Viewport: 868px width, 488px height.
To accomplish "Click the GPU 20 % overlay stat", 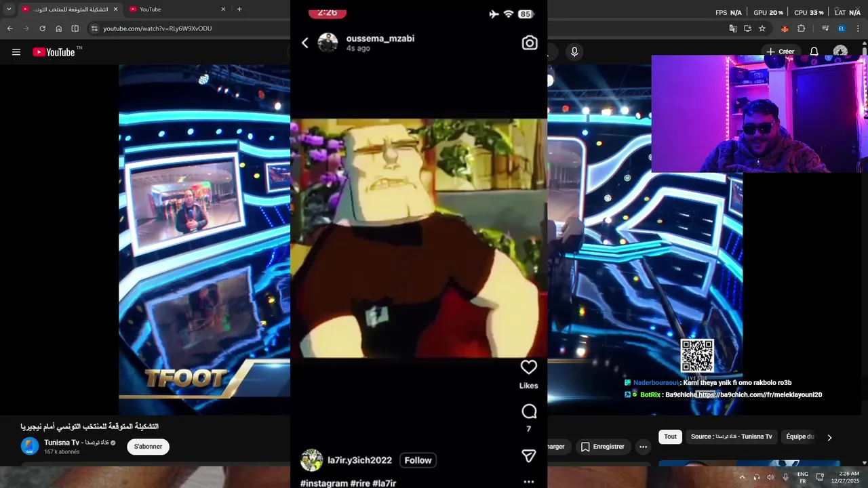I will pyautogui.click(x=768, y=13).
